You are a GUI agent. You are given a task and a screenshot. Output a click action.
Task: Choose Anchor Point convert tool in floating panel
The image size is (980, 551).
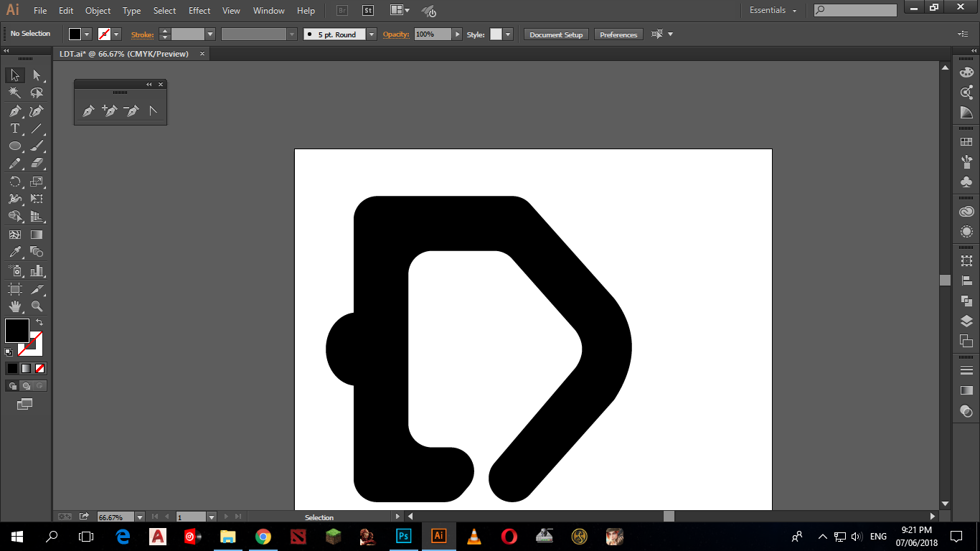point(153,111)
